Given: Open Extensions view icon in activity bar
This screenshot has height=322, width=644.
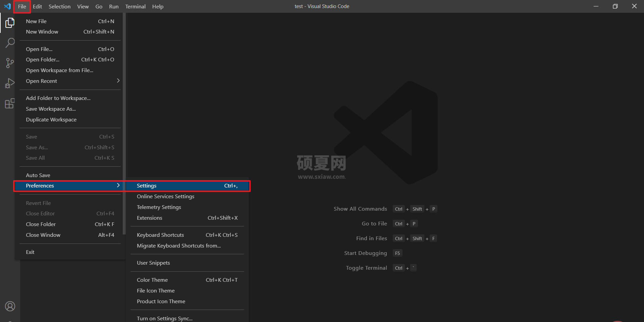Looking at the screenshot, I should click(10, 103).
